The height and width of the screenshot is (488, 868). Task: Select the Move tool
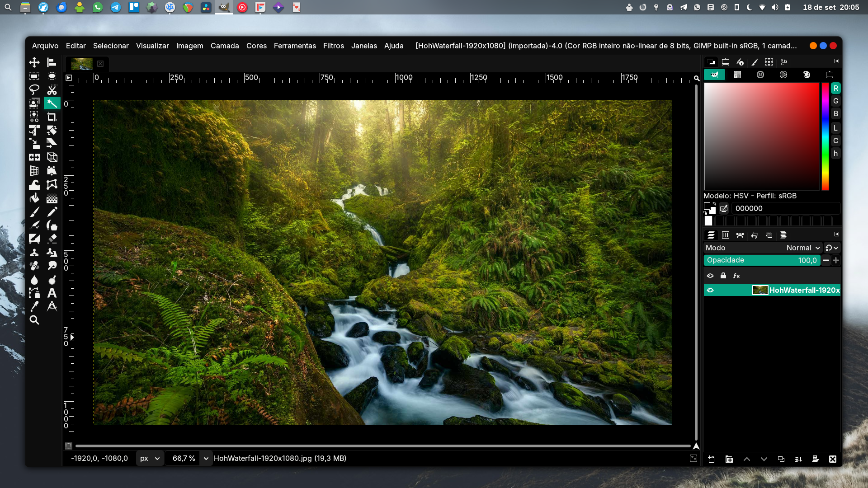[x=34, y=62]
